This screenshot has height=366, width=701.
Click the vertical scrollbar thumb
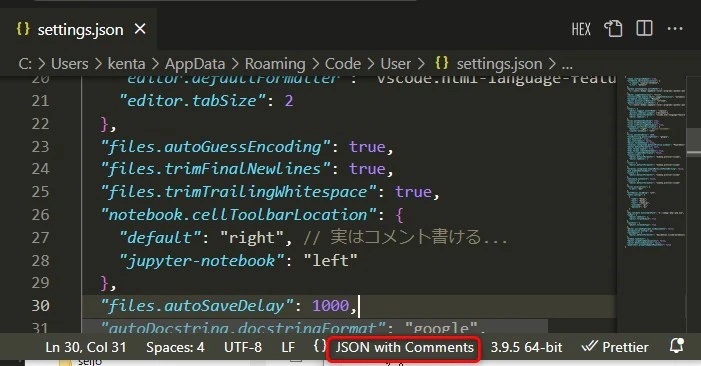[694, 143]
